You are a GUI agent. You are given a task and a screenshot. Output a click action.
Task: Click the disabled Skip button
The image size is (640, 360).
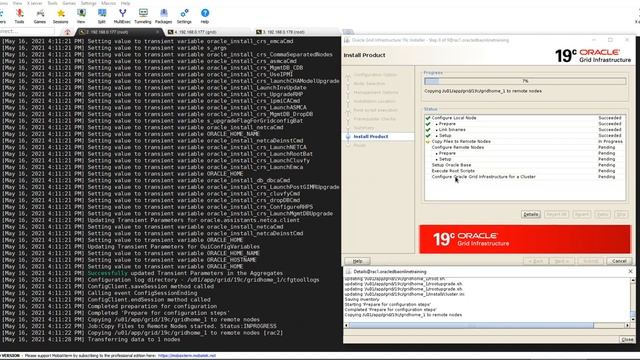621,214
